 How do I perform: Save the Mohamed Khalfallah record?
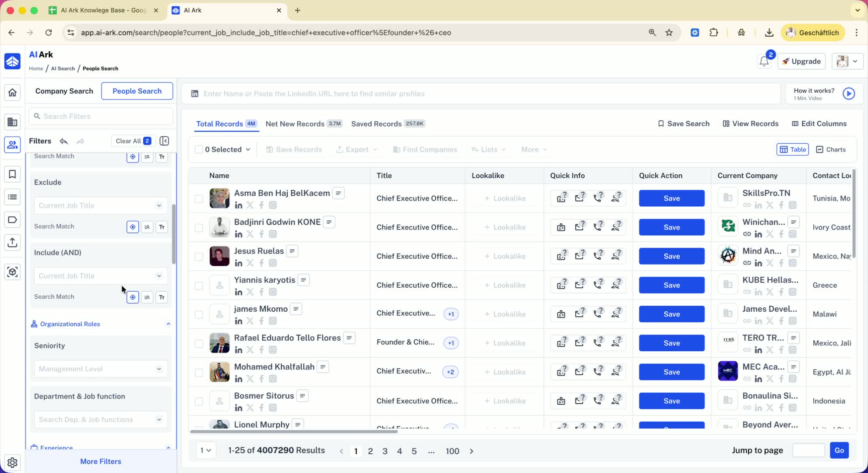pyautogui.click(x=671, y=372)
